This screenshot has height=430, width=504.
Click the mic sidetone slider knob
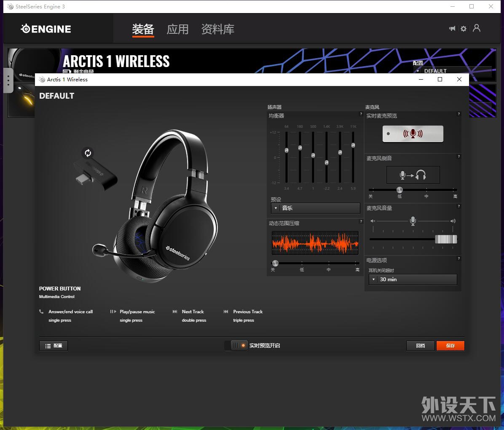pyautogui.click(x=399, y=190)
